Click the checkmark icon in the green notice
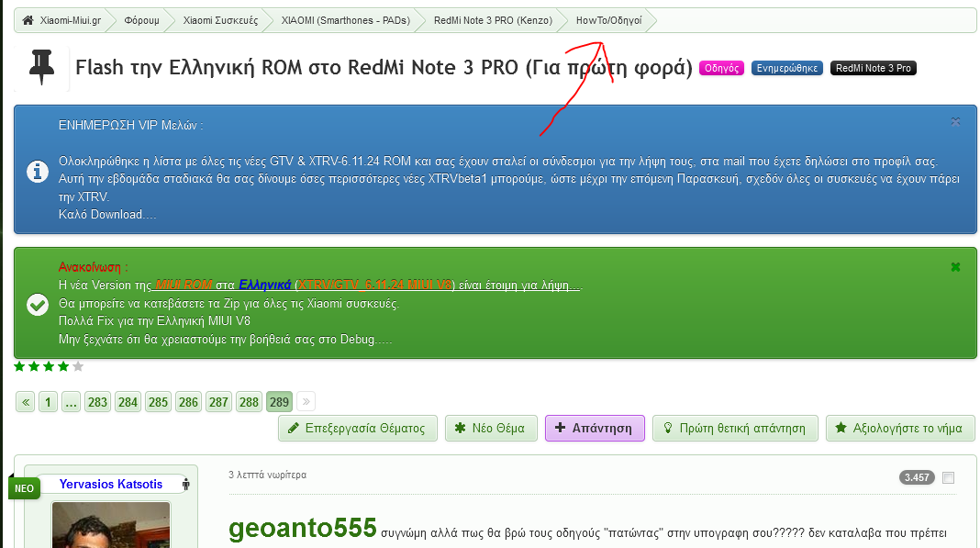The image size is (980, 548). (38, 305)
